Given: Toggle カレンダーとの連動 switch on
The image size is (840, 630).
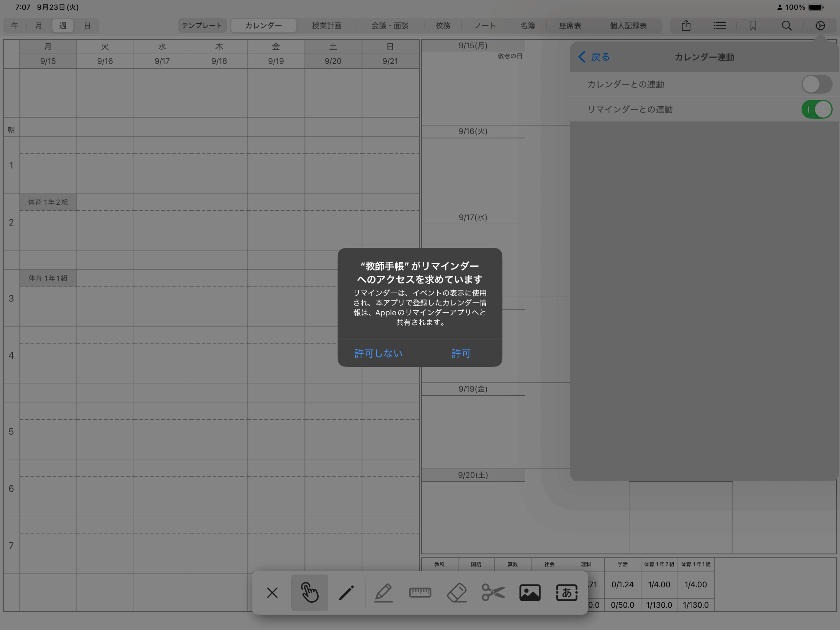Looking at the screenshot, I should tap(816, 84).
